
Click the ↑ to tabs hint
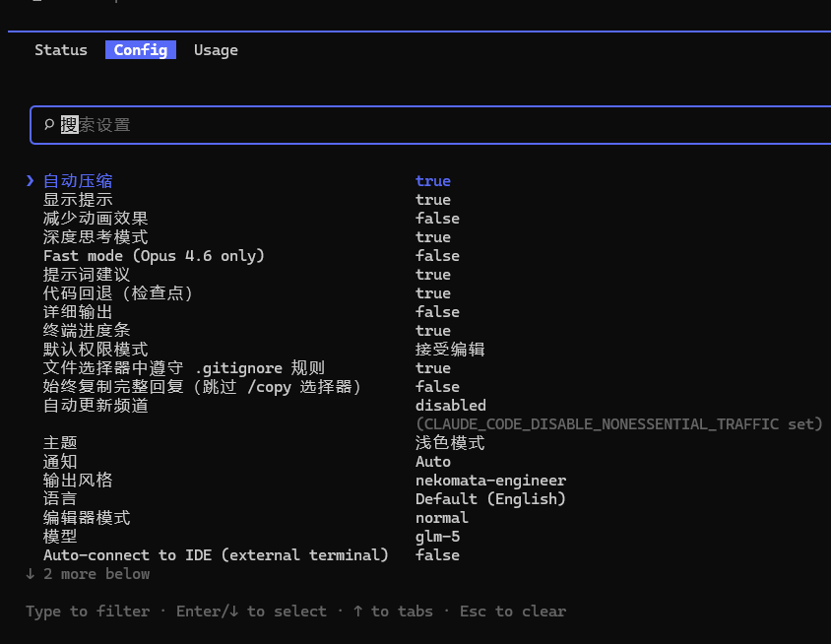pyautogui.click(x=393, y=612)
